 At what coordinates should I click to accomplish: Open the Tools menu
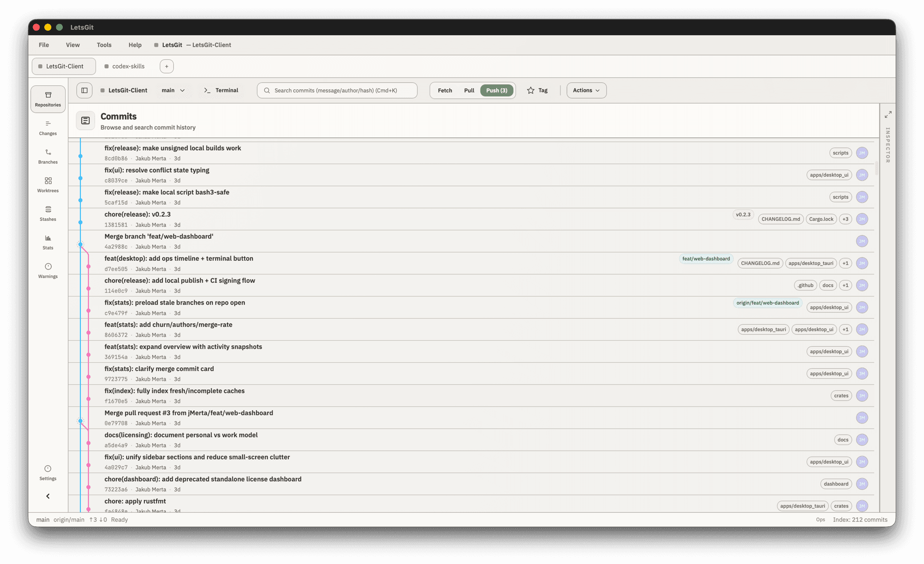(103, 45)
